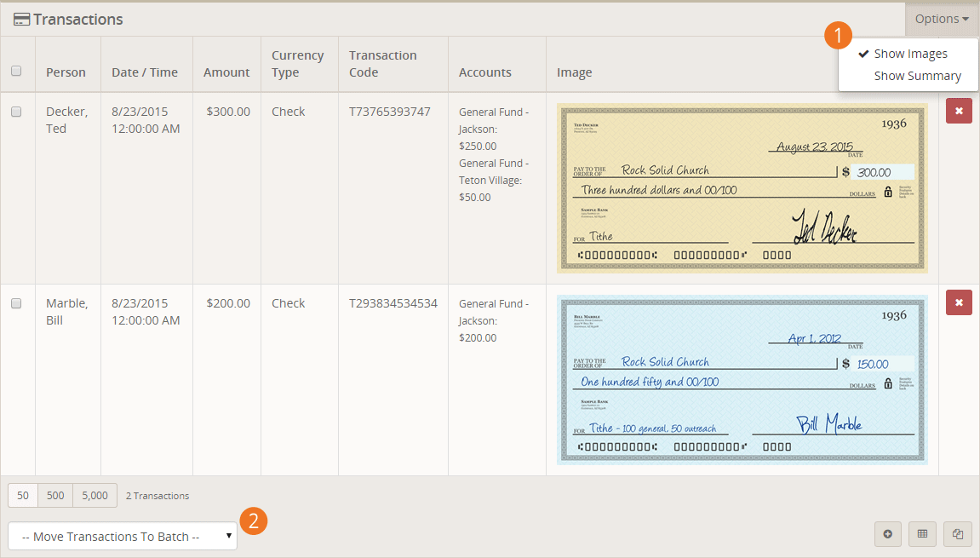Remove Bill Marble's transaction with red X

(x=959, y=302)
